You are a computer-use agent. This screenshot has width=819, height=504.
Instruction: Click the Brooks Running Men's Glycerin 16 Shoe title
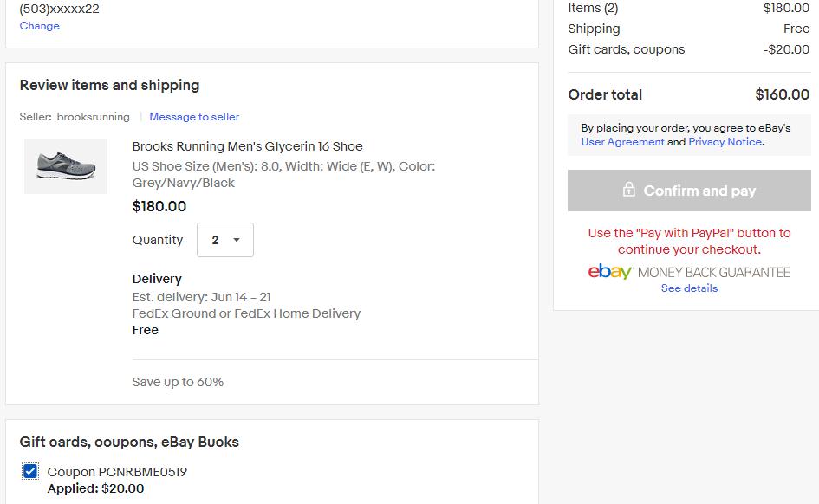pyautogui.click(x=248, y=146)
